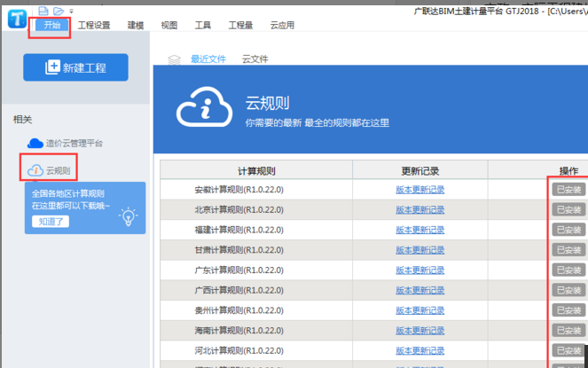Open the 工具 ribbon tab

click(203, 25)
